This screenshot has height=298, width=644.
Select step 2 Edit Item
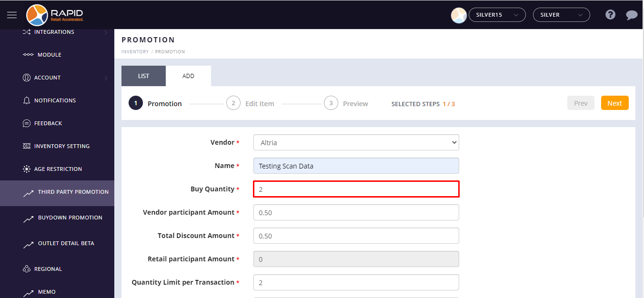[250, 103]
